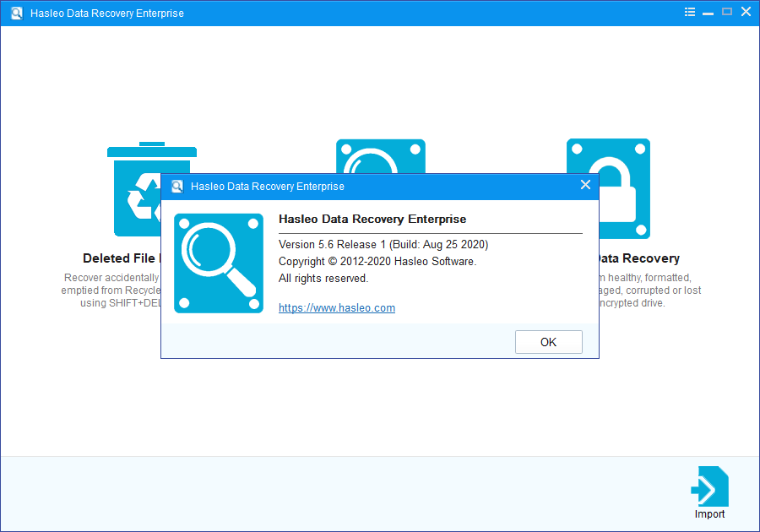This screenshot has width=760, height=532.
Task: Click the 'All rights reserved.' text
Action: [323, 279]
